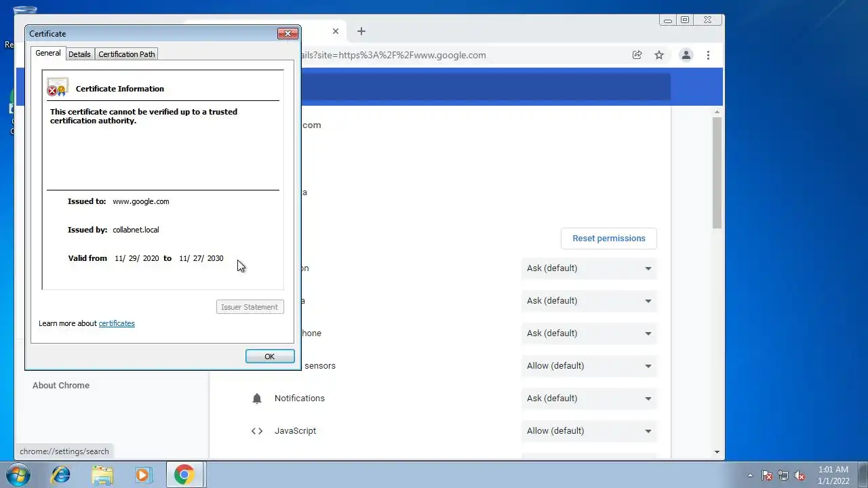Click About Chrome in settings sidebar

pyautogui.click(x=61, y=386)
